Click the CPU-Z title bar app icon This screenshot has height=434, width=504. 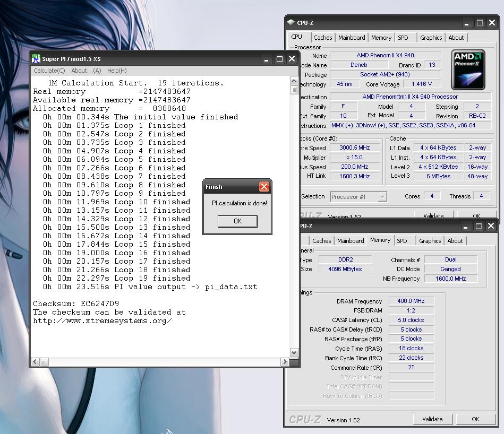coord(291,22)
